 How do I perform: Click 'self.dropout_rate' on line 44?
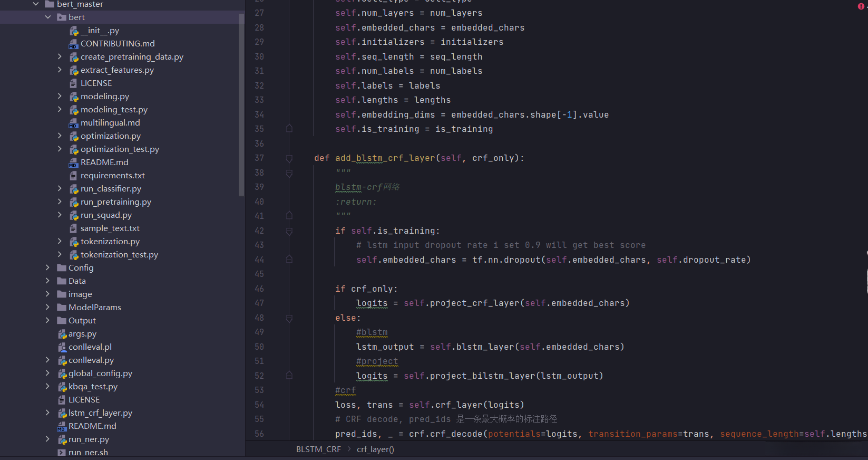click(x=701, y=260)
